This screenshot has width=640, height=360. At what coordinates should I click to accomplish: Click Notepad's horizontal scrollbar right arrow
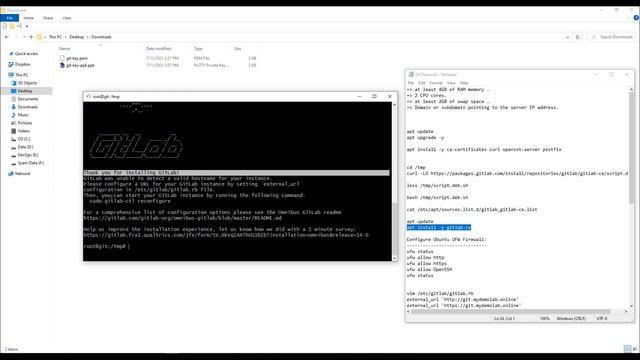(626, 311)
